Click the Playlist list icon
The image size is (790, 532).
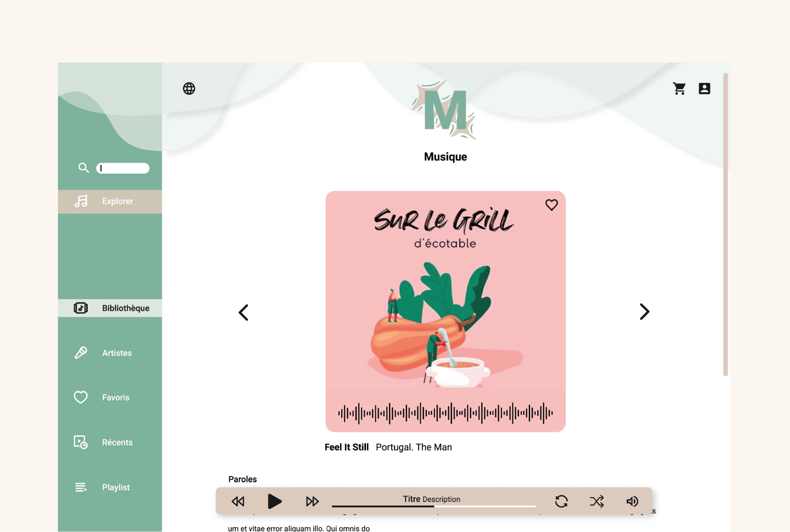[x=81, y=487]
